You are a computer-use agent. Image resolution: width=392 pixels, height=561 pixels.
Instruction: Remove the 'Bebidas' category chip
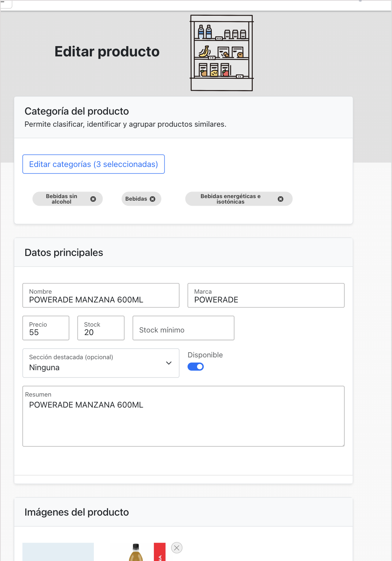152,199
